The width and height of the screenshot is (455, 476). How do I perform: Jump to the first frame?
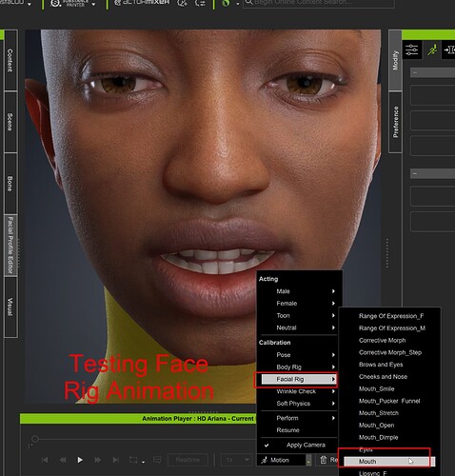45,460
